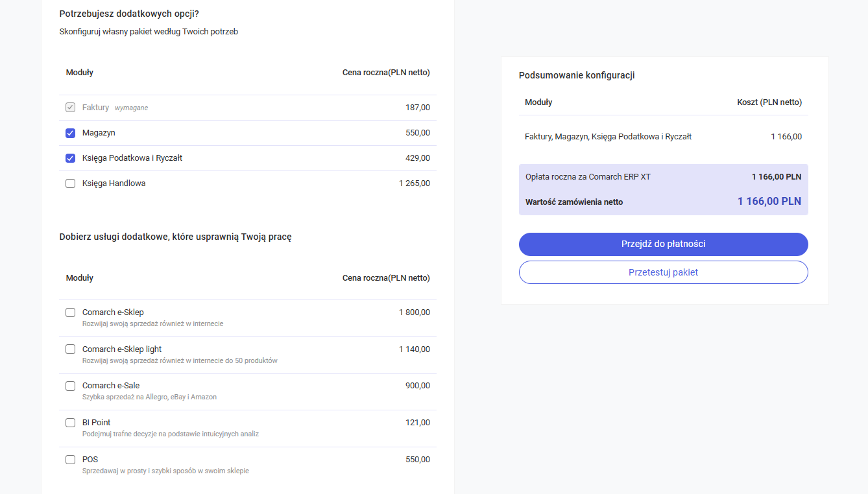Image resolution: width=868 pixels, height=494 pixels.
Task: Click the Podsumowanie konfiguracji heading
Action: [576, 75]
